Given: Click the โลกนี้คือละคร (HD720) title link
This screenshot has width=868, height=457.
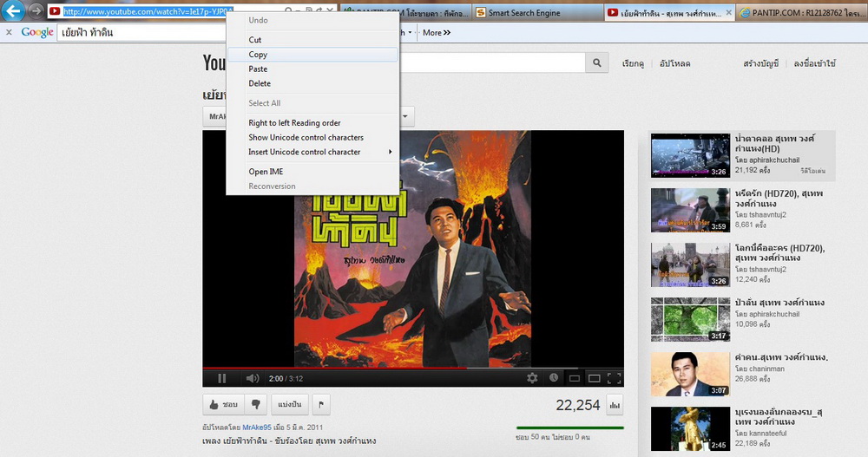Looking at the screenshot, I should tap(780, 253).
